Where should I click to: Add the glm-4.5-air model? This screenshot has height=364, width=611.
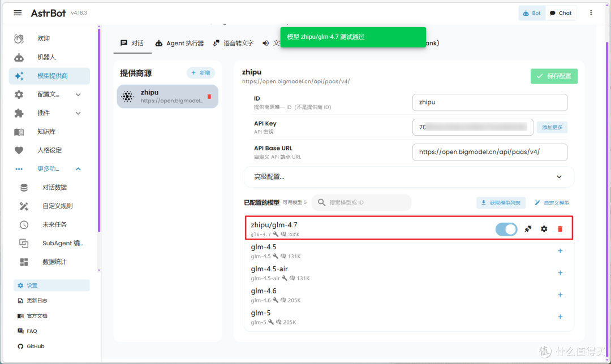pyautogui.click(x=560, y=273)
